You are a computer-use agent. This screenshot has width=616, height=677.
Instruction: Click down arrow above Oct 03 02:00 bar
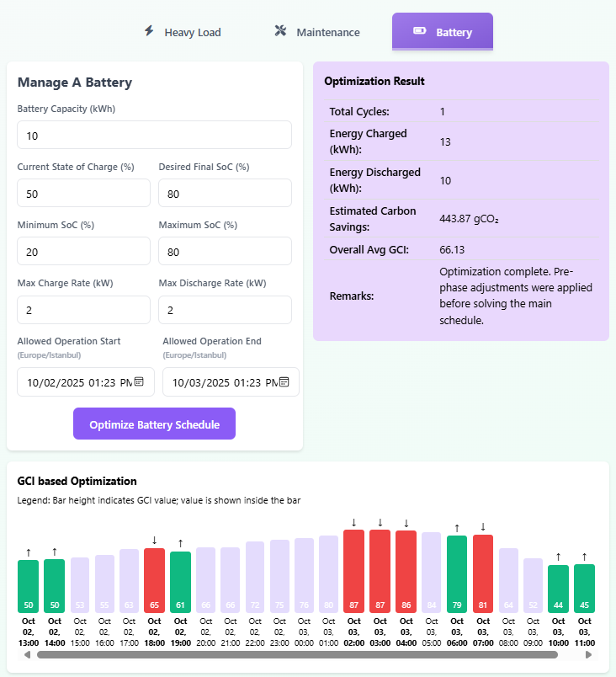click(x=353, y=522)
